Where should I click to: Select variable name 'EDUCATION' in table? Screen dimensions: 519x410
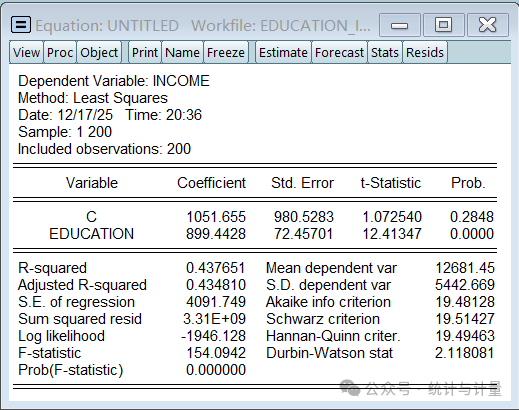(91, 234)
